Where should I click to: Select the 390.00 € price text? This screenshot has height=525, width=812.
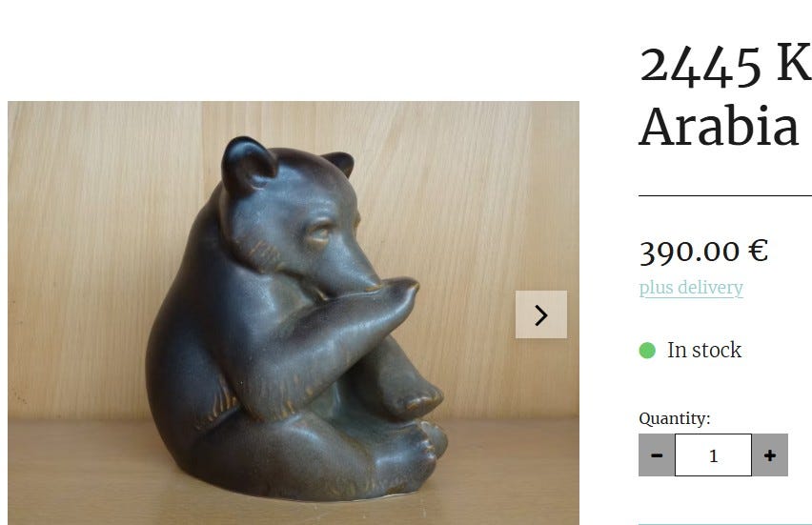point(703,252)
